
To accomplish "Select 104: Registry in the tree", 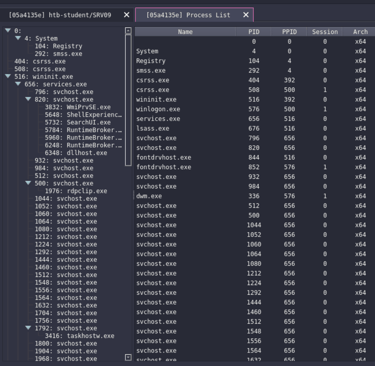I will (x=58, y=46).
